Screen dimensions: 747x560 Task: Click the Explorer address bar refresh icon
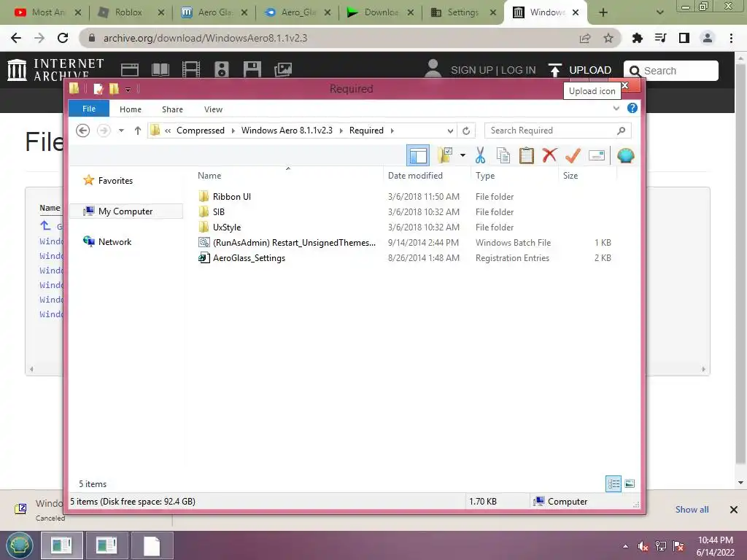click(466, 131)
